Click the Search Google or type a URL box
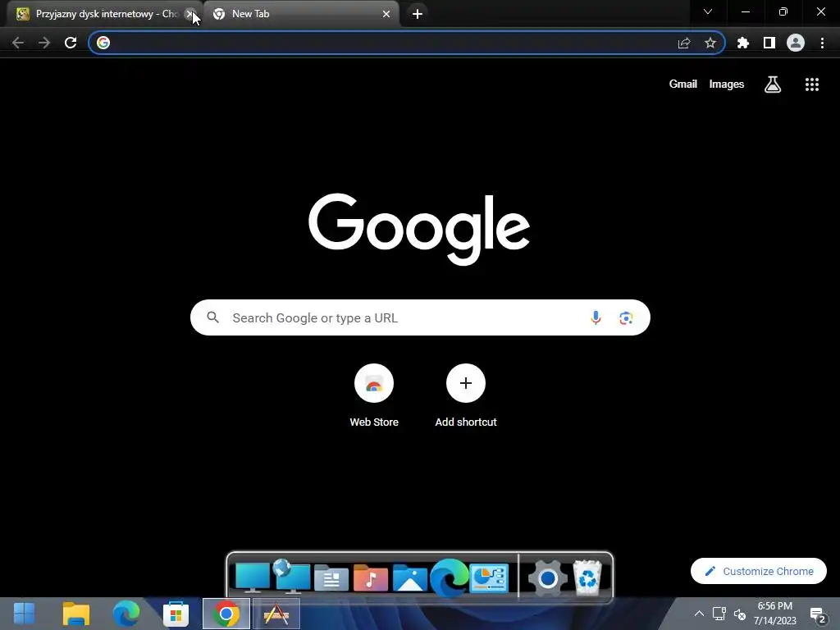Viewport: 840px width, 630px height. tap(420, 317)
